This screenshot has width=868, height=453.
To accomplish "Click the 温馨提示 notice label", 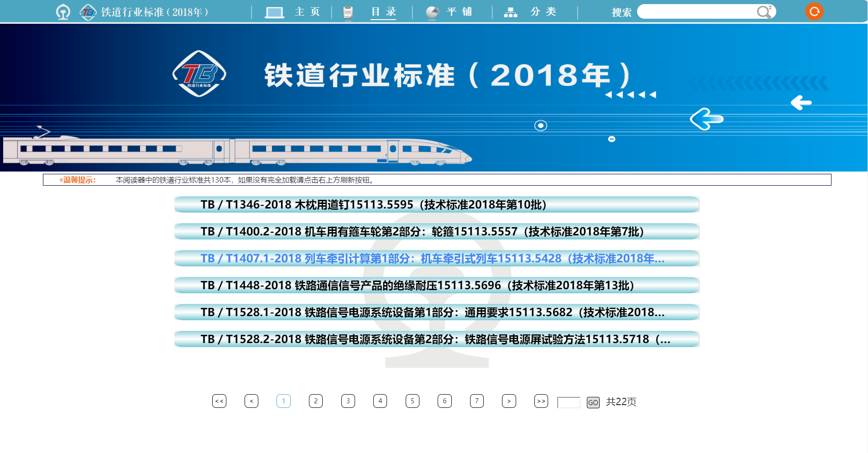I will pyautogui.click(x=78, y=180).
